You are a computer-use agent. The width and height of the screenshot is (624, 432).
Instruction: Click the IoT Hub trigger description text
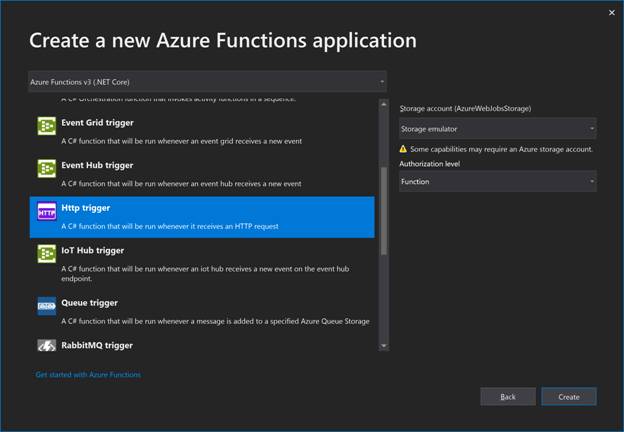[205, 274]
